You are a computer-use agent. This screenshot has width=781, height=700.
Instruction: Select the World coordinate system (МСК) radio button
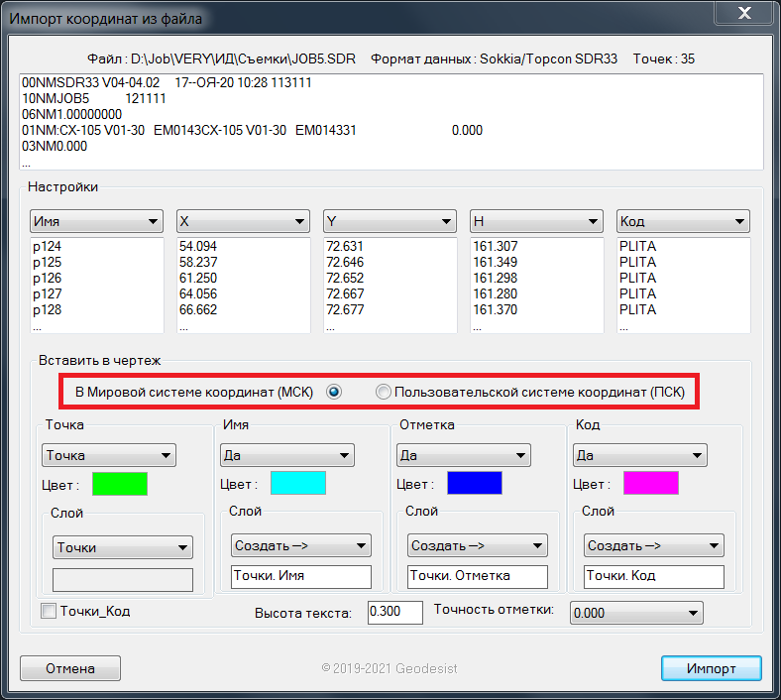pos(334,393)
